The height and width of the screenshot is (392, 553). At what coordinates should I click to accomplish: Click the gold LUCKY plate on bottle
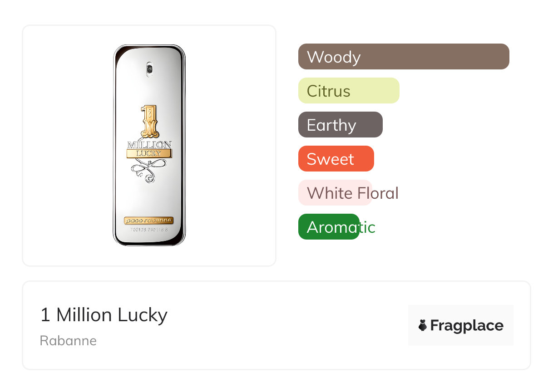coord(149,153)
